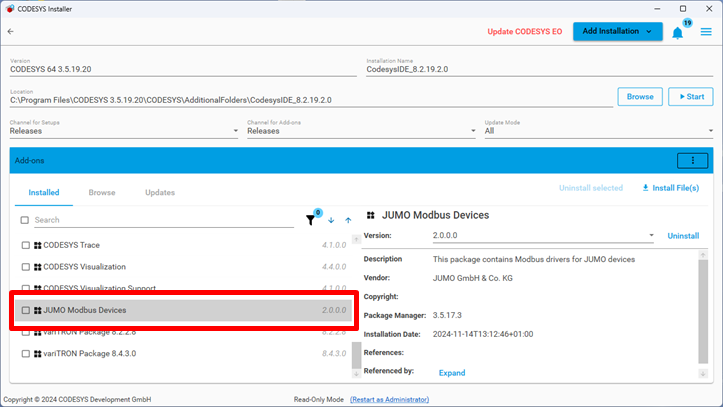Expand the Referenced by list
The width and height of the screenshot is (723, 407).
pyautogui.click(x=452, y=373)
